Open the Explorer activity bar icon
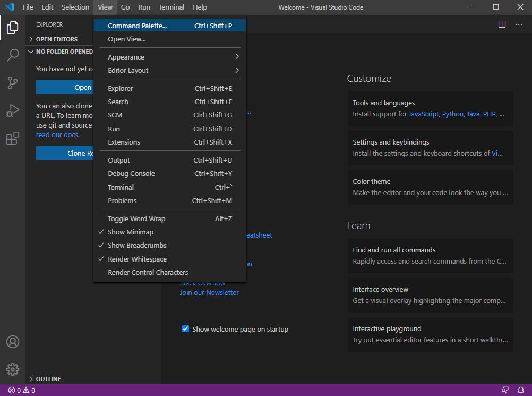This screenshot has height=396, width=532. pyautogui.click(x=13, y=28)
